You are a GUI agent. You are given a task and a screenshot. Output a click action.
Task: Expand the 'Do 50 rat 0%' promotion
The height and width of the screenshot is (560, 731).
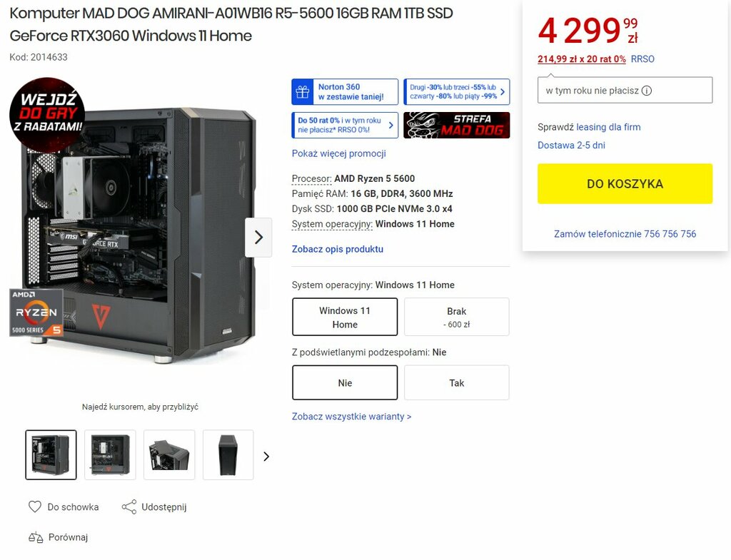click(345, 126)
